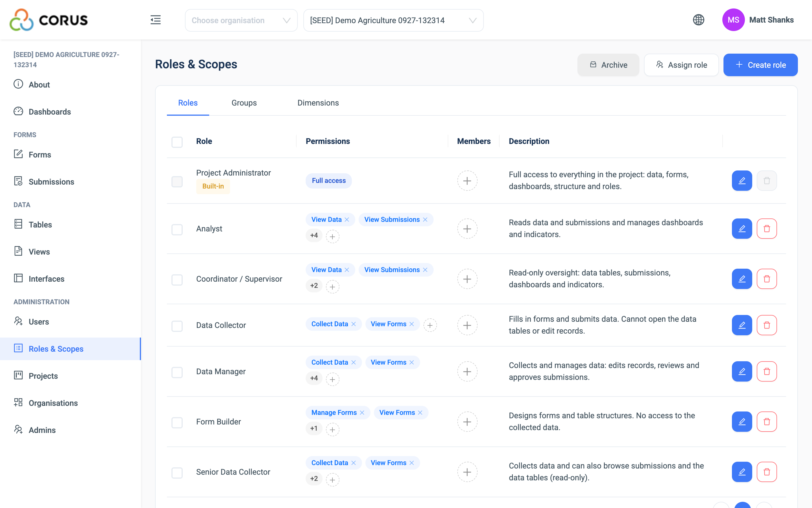Select the Data Manager checkbox
Screen dimensions: 812x508
click(x=177, y=373)
